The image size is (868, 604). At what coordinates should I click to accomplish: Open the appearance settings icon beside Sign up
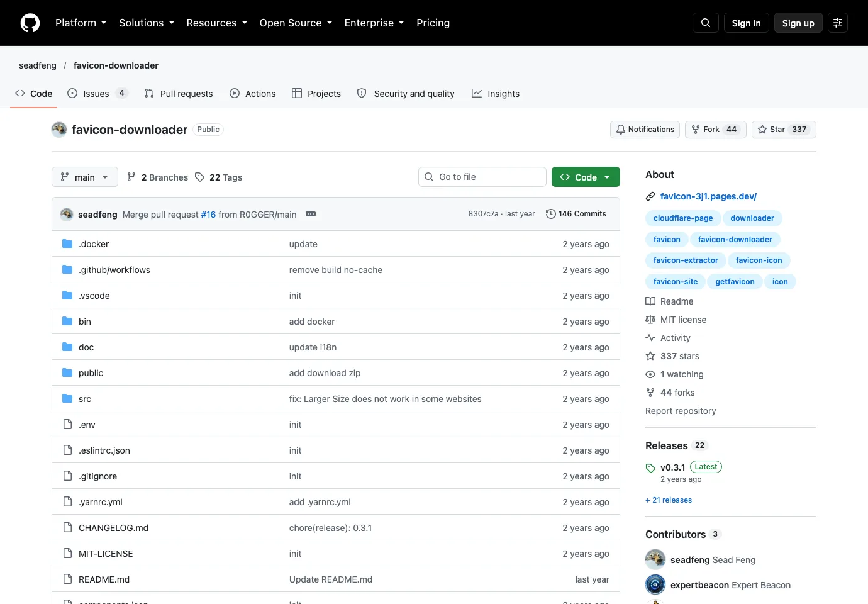click(x=838, y=23)
